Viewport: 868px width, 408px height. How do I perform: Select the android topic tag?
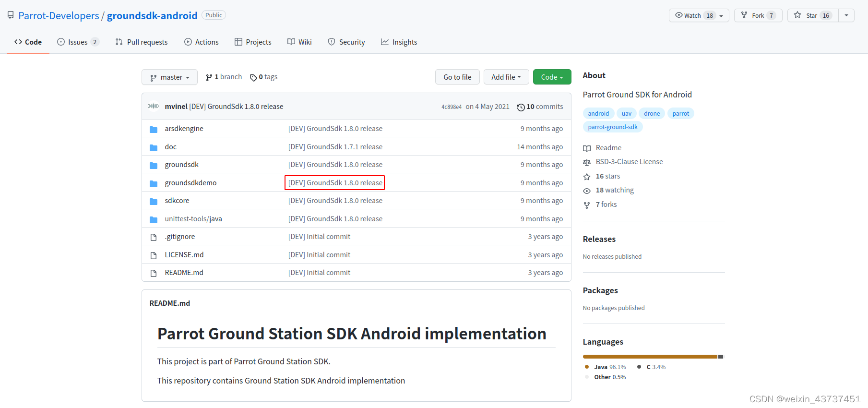pyautogui.click(x=598, y=114)
